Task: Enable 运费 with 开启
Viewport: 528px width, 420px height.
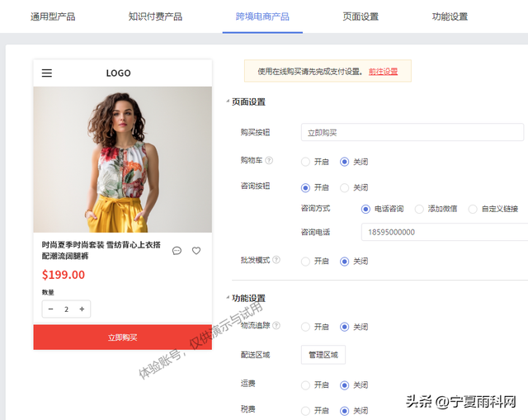Action: [x=305, y=385]
